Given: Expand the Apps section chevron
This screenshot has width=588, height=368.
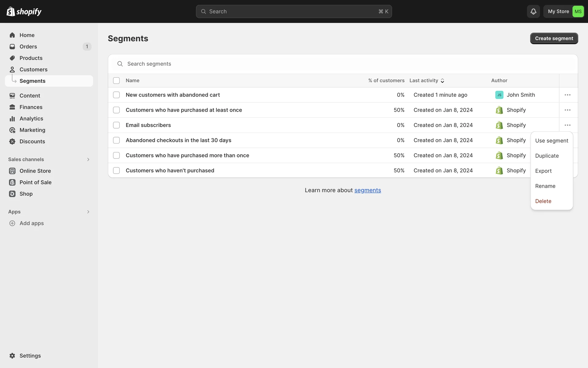Looking at the screenshot, I should tap(88, 212).
